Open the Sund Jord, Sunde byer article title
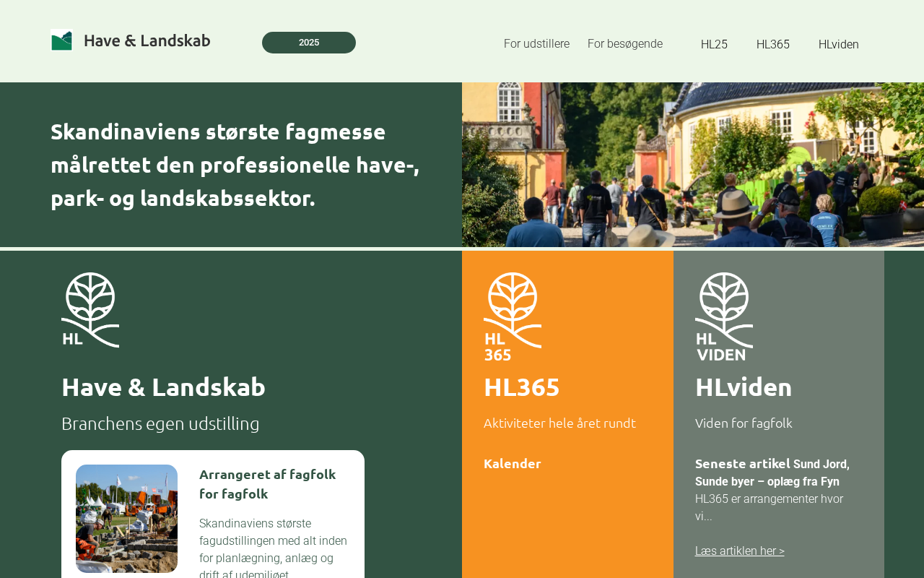The width and height of the screenshot is (924, 578). [772, 473]
